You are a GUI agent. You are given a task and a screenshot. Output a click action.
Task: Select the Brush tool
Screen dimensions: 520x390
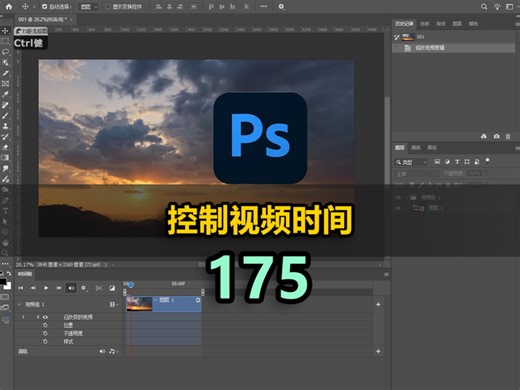(x=5, y=116)
